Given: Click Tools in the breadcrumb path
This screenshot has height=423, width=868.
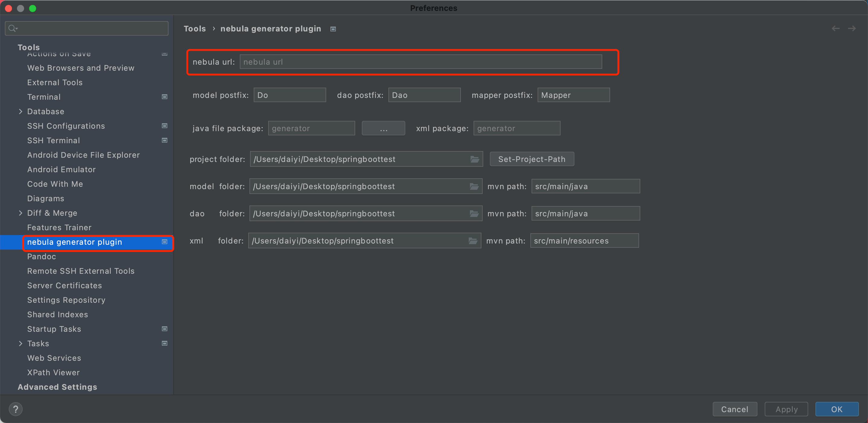Looking at the screenshot, I should tap(195, 29).
